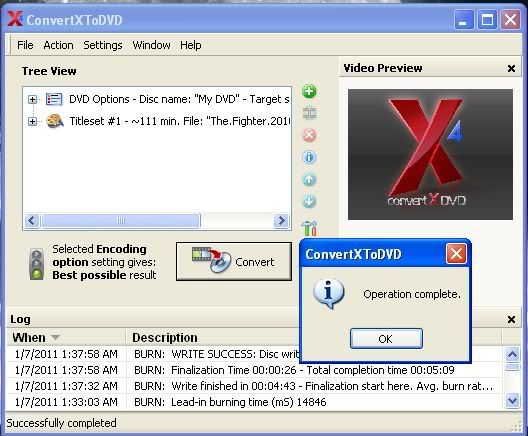Select log row "WRITE SUCCESS: Disc writ"
The width and height of the screenshot is (528, 436).
pos(153,354)
